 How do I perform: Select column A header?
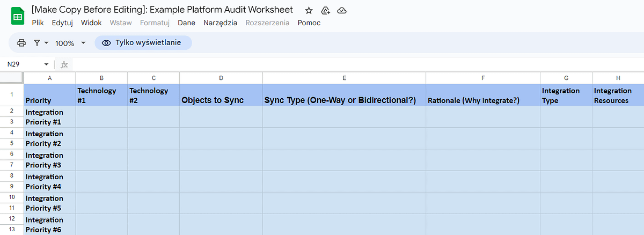coord(49,78)
